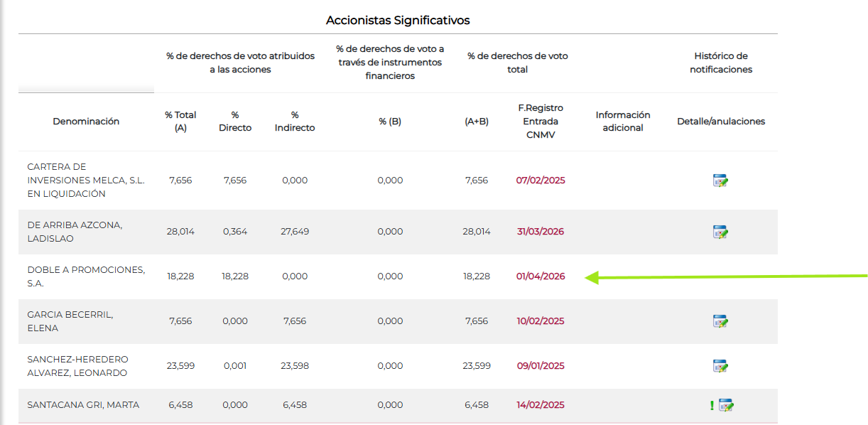Click the Accionistas Significativos table title
The width and height of the screenshot is (868, 425).
(x=398, y=21)
